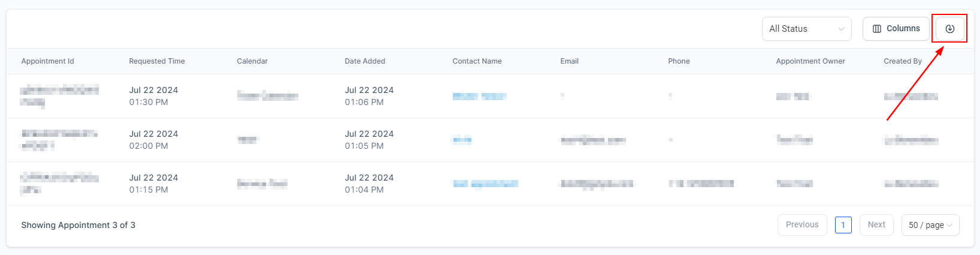
Task: Go to the Previous page
Action: 802,225
